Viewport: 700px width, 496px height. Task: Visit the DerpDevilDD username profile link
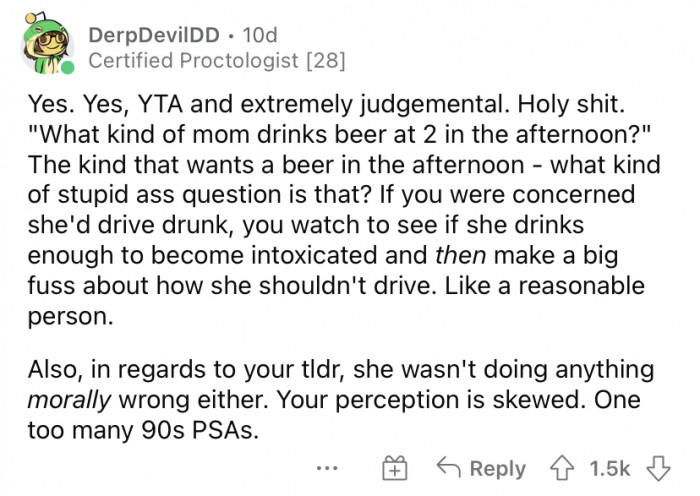click(149, 35)
